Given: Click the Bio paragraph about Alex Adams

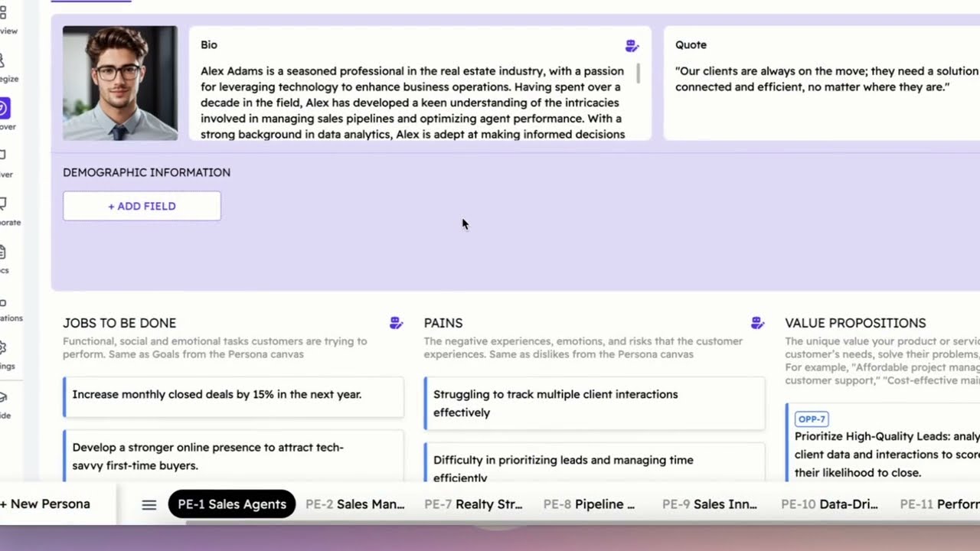Looking at the screenshot, I should (x=413, y=103).
